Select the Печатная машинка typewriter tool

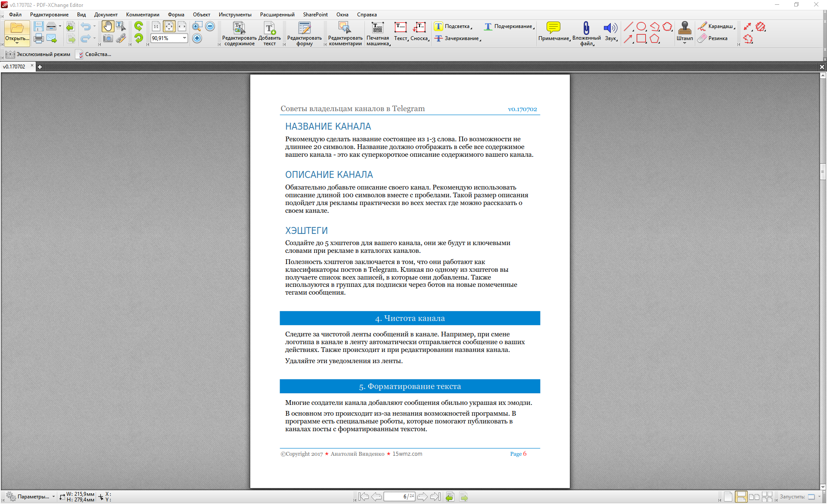tap(378, 34)
